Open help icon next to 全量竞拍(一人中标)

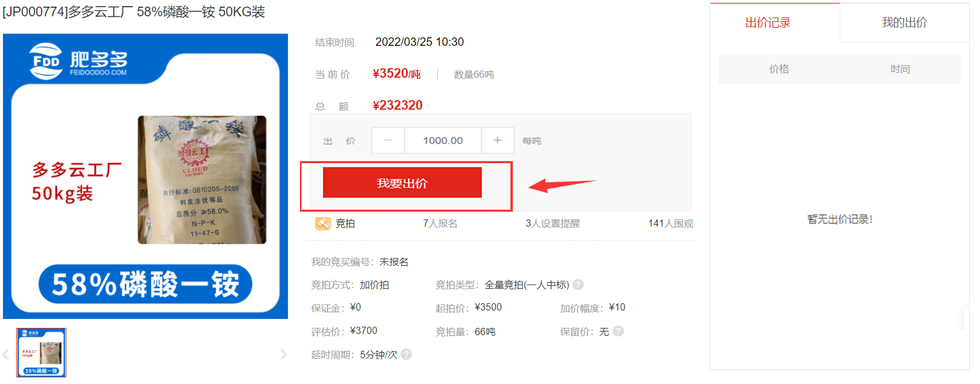(578, 285)
